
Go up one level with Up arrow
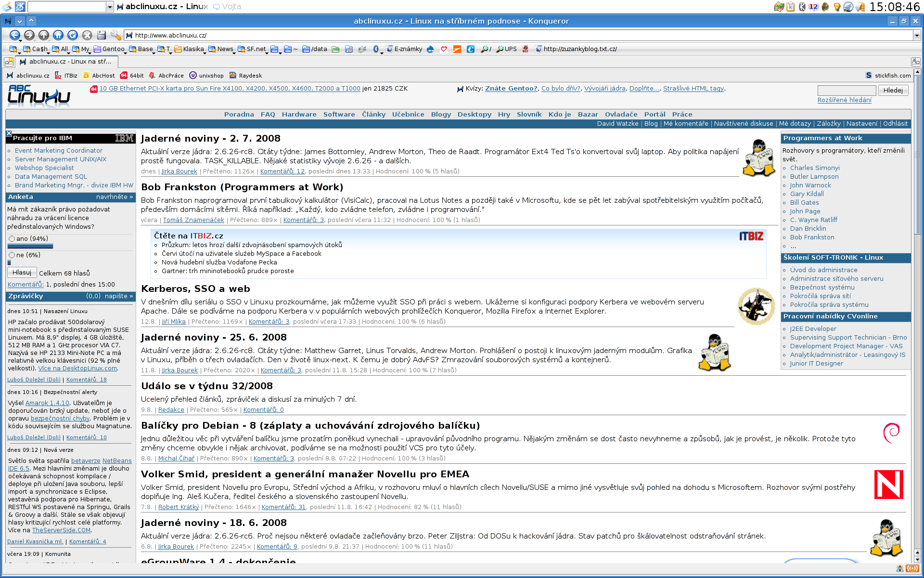44,35
